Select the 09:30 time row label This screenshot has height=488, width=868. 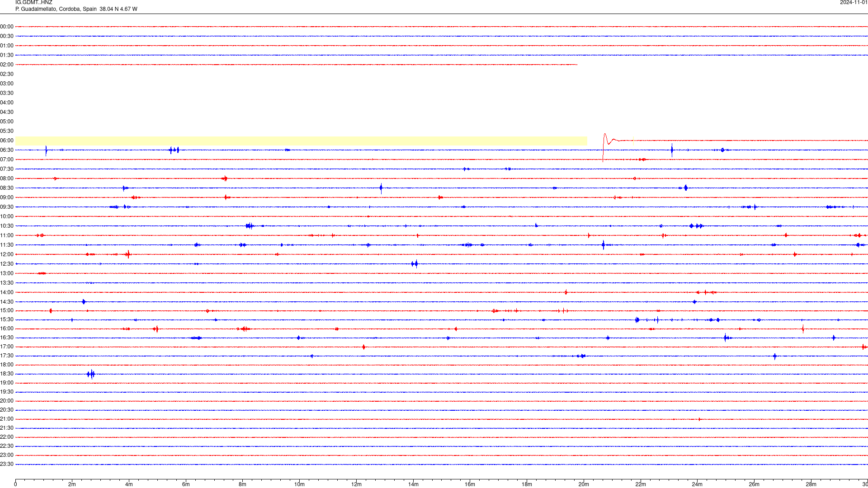pos(7,207)
